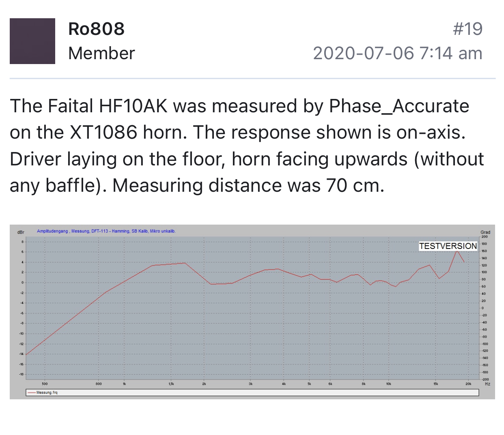Click the 10k frequency tick label
504x435 pixels.
coord(388,384)
